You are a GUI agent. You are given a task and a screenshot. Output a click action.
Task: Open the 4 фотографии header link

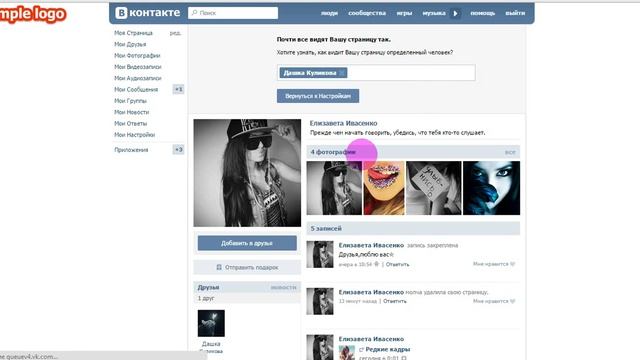coord(333,152)
